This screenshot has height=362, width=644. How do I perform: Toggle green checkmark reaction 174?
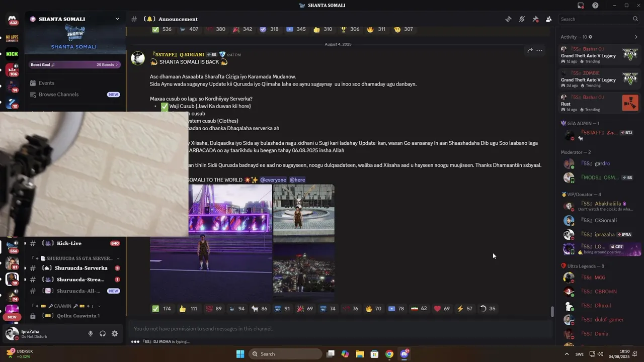click(x=162, y=309)
